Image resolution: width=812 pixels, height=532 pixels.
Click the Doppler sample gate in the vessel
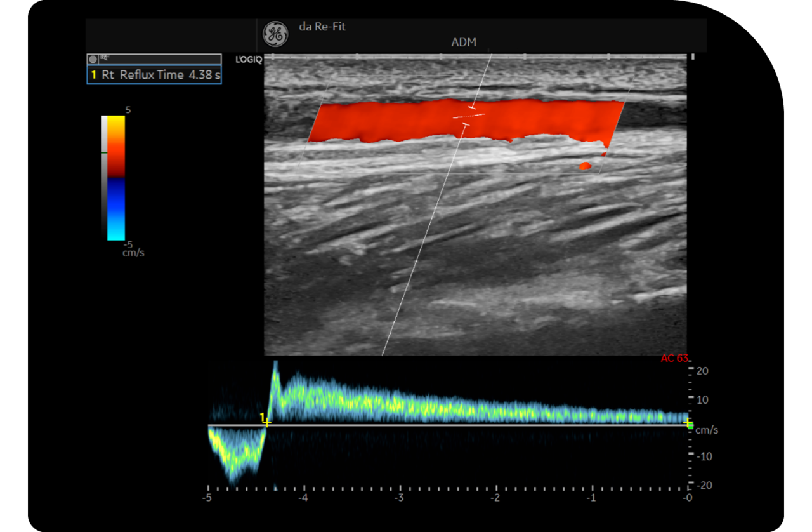[x=469, y=116]
